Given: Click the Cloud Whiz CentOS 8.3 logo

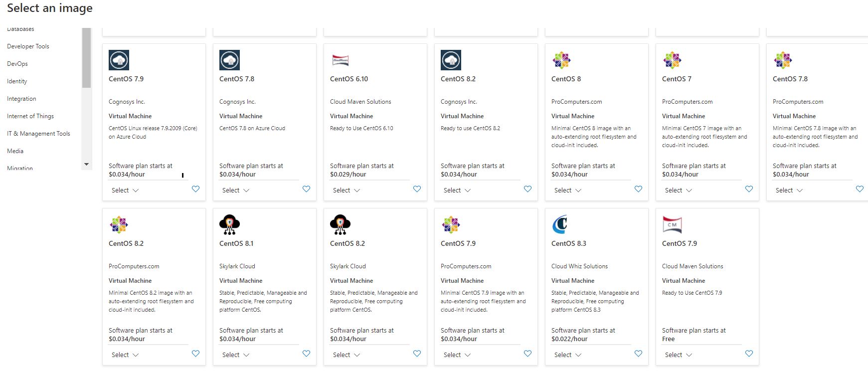Looking at the screenshot, I should [560, 224].
